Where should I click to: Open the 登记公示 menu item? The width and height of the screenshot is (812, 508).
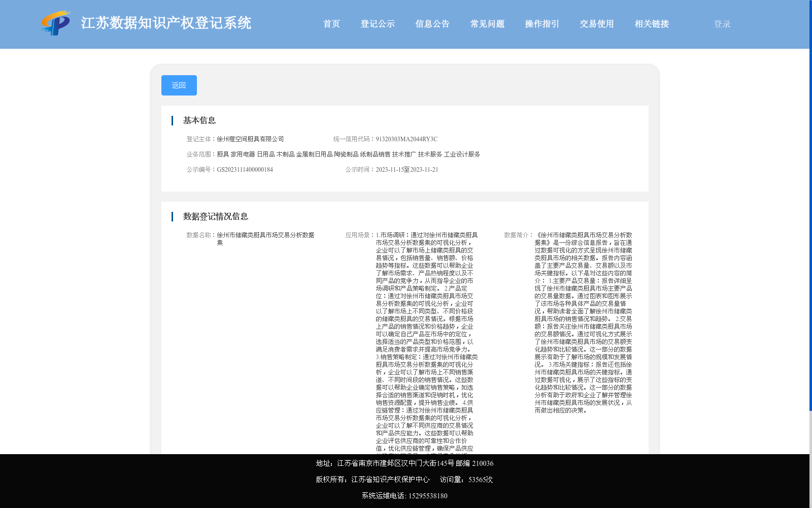point(378,24)
